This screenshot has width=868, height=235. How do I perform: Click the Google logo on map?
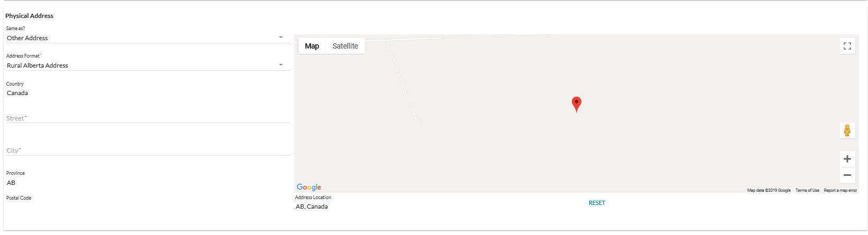309,187
